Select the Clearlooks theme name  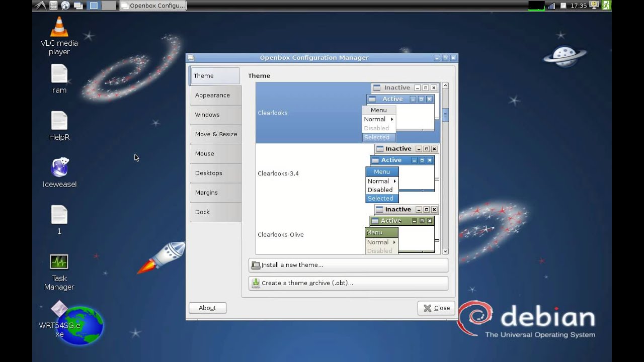coord(273,113)
